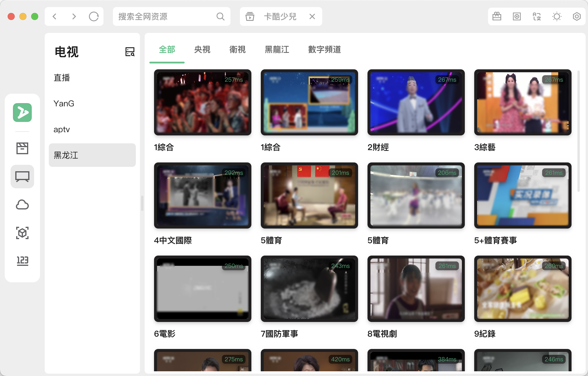Switch to the 數字頻道 tab
The image size is (588, 376).
pyautogui.click(x=324, y=49)
